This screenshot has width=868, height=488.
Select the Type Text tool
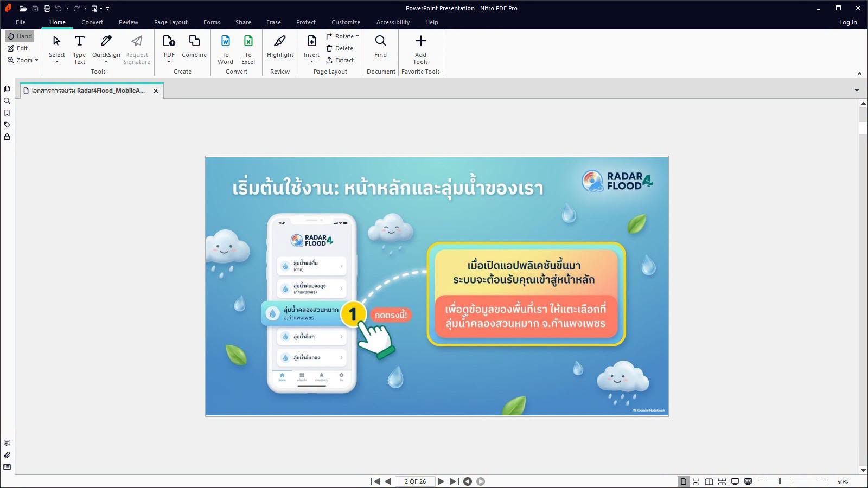79,49
